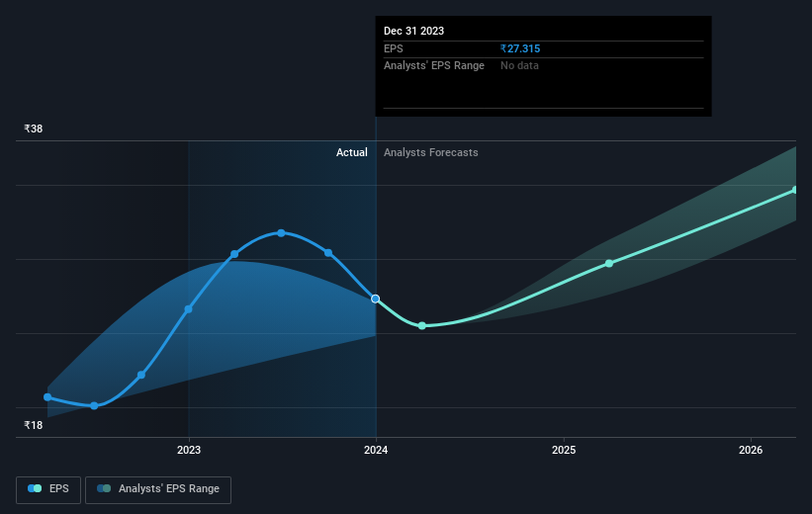Click the first EPS data point on the left

pyautogui.click(x=47, y=397)
